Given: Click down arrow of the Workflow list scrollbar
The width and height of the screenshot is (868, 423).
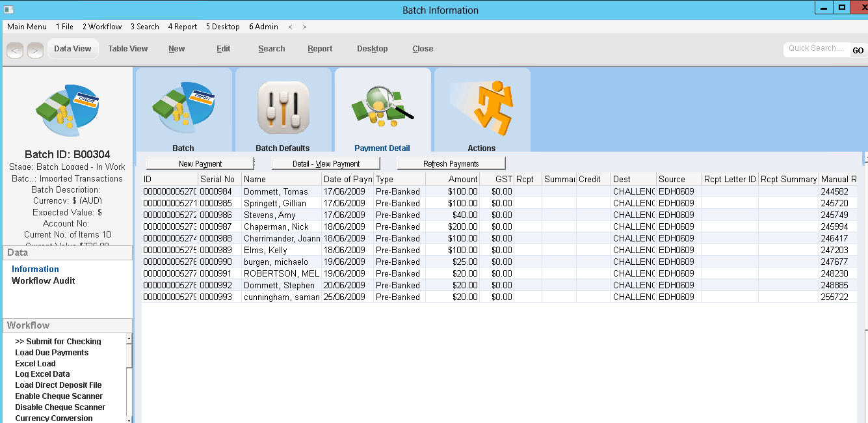Looking at the screenshot, I should 129,419.
